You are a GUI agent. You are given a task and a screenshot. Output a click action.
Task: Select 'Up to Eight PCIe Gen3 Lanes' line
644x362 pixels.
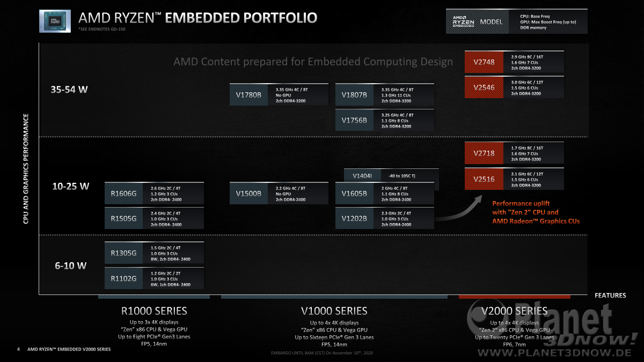click(x=155, y=337)
